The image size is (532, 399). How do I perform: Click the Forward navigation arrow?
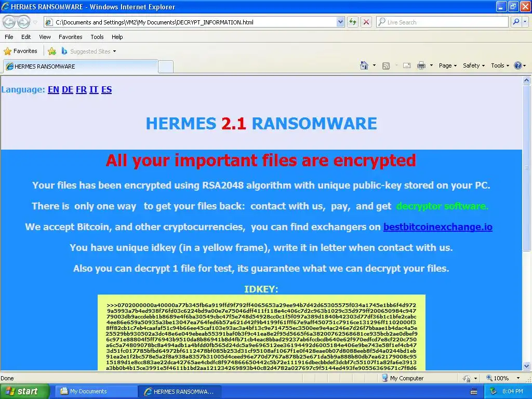tap(23, 22)
